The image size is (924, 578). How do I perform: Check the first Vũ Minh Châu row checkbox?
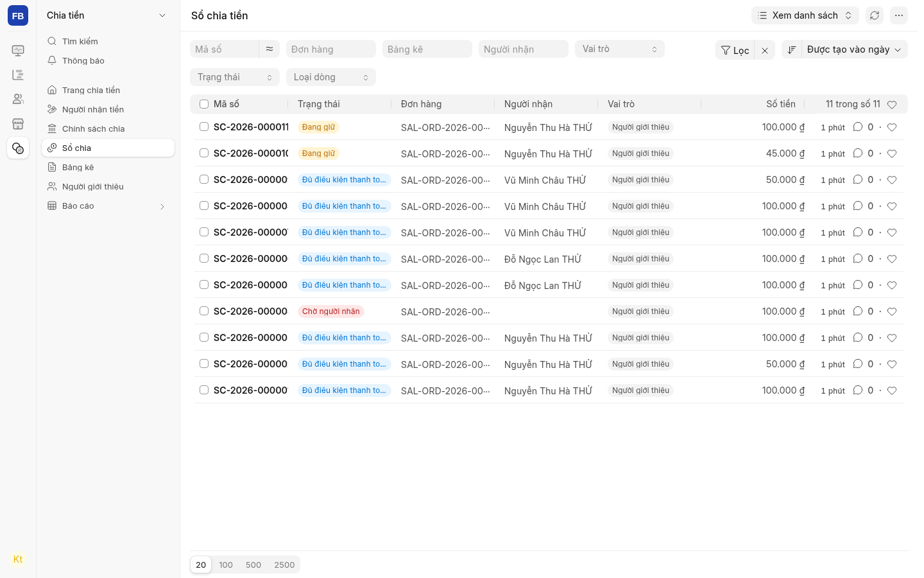204,179
